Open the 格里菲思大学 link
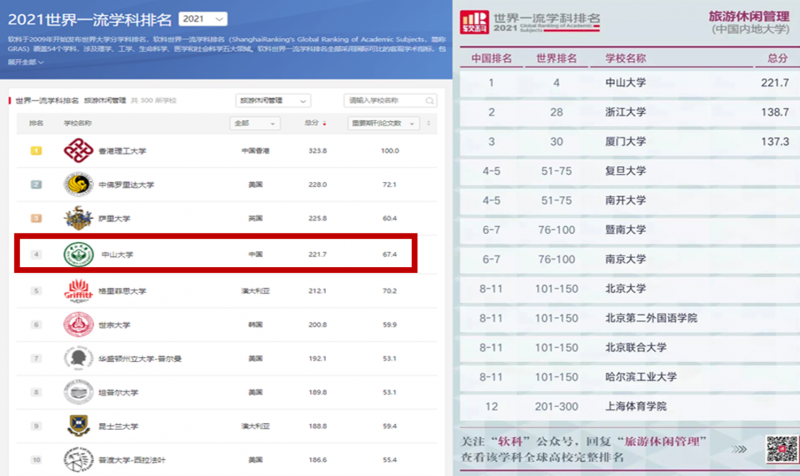Viewport: 800px width, 476px height. pos(122,291)
